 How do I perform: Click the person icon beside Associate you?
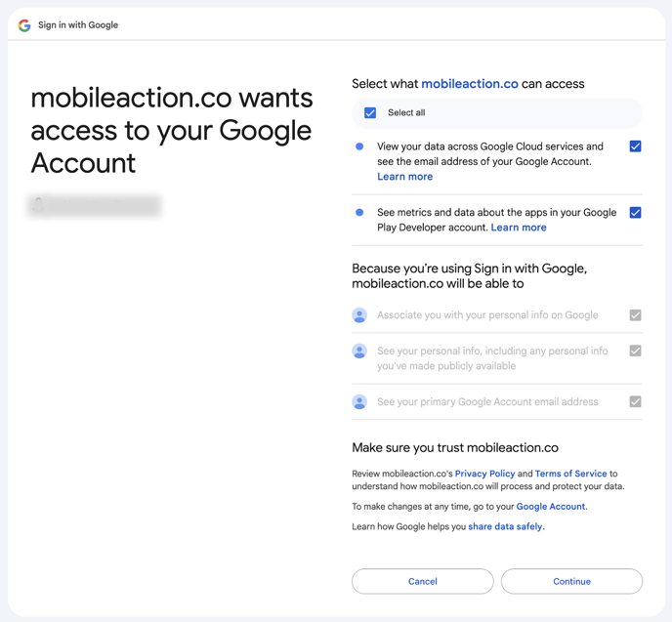pyautogui.click(x=359, y=315)
